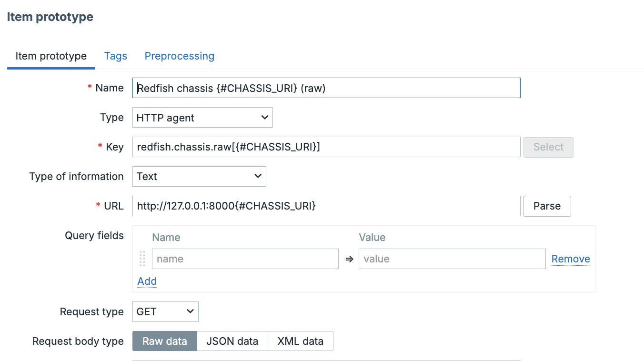This screenshot has width=644, height=361.
Task: Open the Request type dropdown showing GET
Action: 164,311
